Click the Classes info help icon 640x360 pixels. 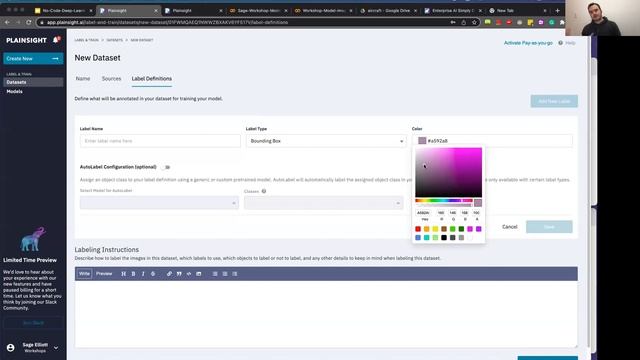pos(264,191)
